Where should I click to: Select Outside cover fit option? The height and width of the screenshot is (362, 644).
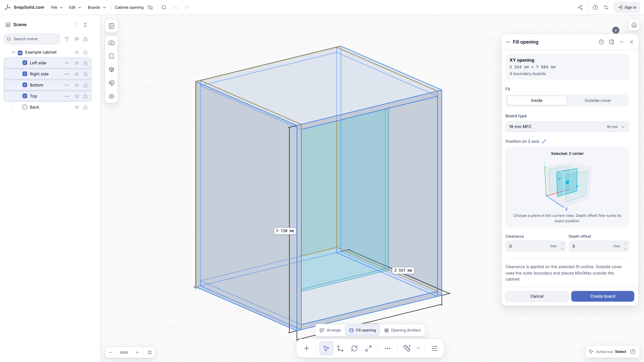coord(598,100)
